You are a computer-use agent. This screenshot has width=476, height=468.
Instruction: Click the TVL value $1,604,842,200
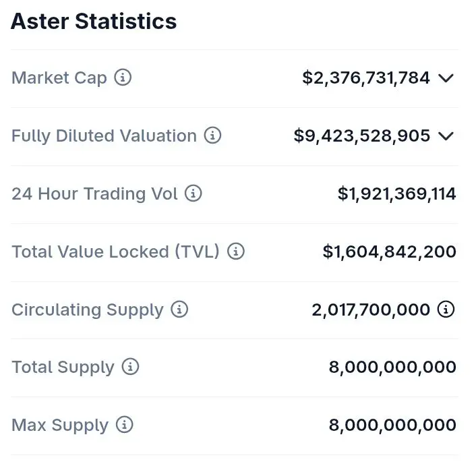[389, 252]
